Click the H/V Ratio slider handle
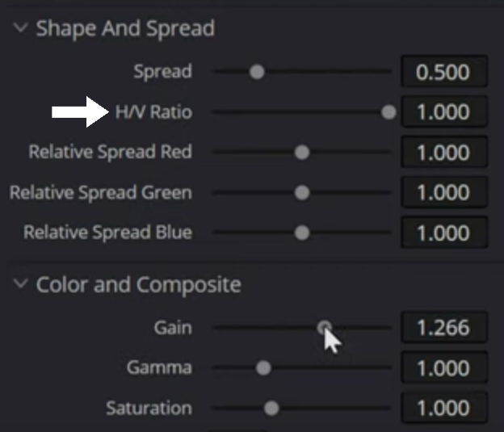The image size is (504, 432). pyautogui.click(x=388, y=112)
